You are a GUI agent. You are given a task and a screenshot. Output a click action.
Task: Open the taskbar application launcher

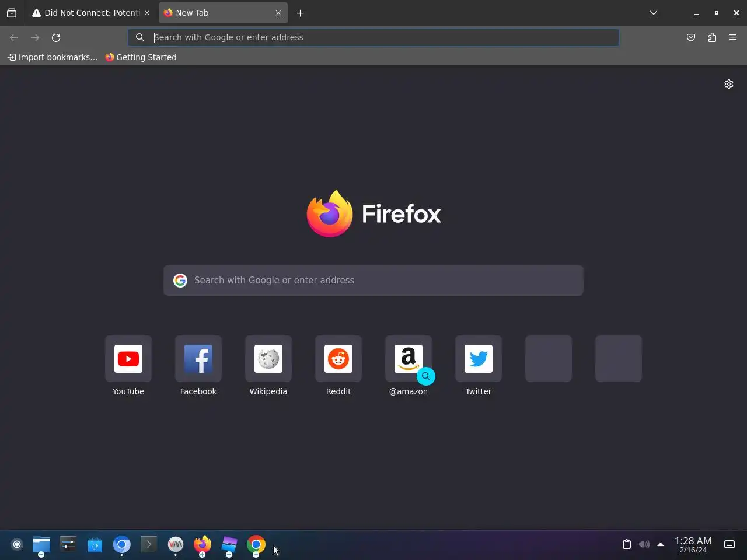(17, 544)
